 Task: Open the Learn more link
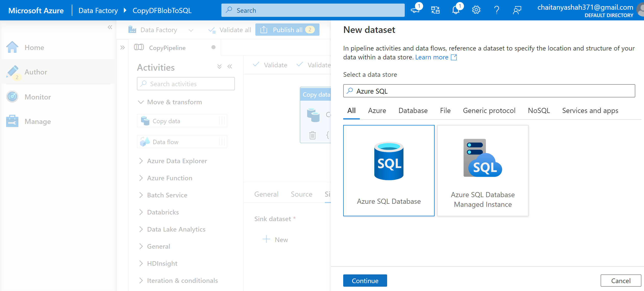[x=432, y=57]
